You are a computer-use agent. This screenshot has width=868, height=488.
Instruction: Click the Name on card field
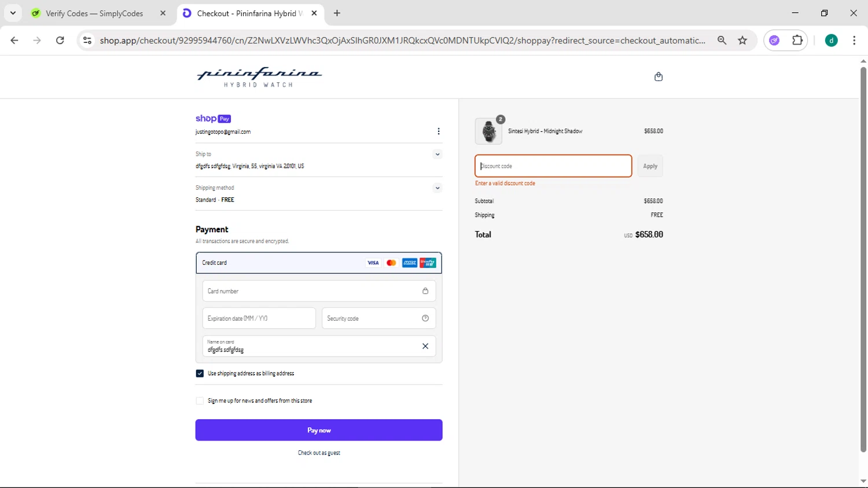tap(319, 346)
